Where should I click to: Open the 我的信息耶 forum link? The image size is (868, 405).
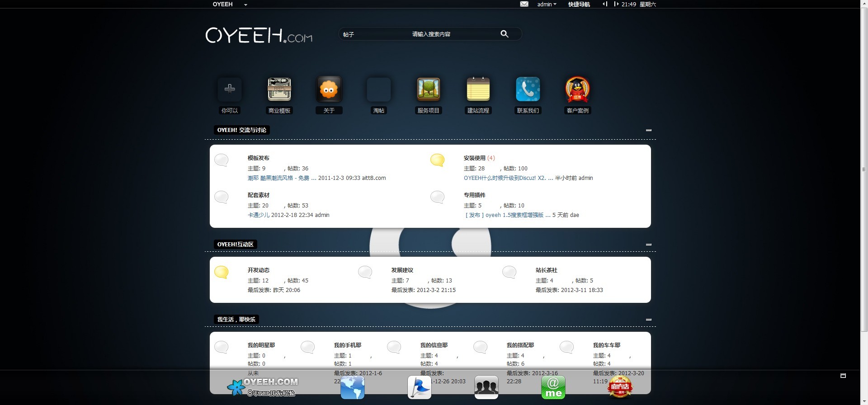434,345
